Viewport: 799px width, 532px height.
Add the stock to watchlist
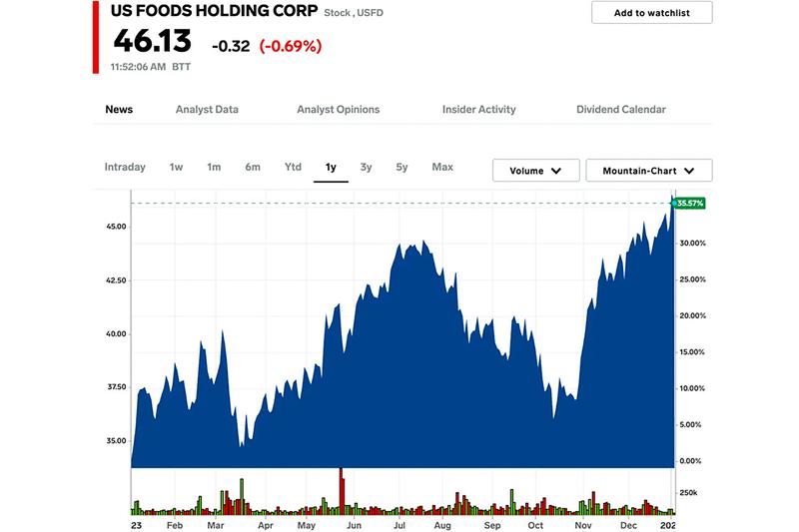point(652,13)
